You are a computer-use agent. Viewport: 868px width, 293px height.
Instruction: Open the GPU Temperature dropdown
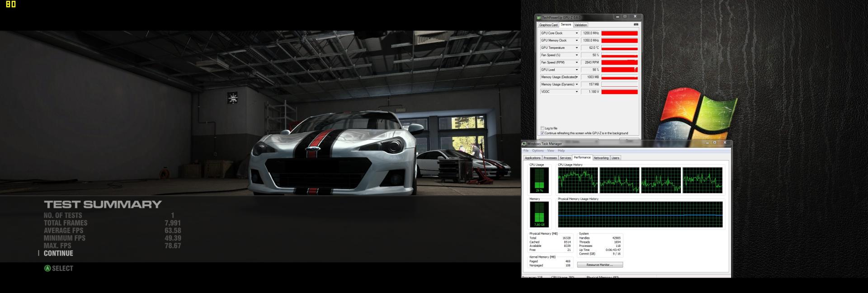(x=576, y=47)
